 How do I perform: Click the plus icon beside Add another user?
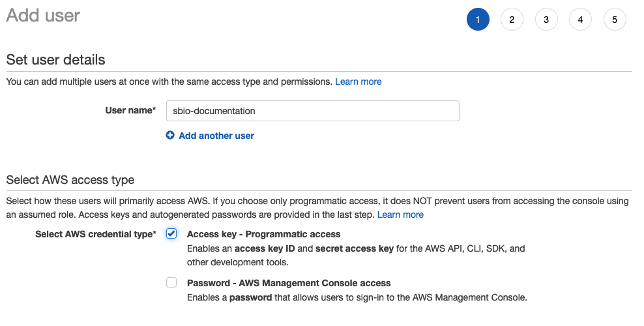(x=170, y=136)
